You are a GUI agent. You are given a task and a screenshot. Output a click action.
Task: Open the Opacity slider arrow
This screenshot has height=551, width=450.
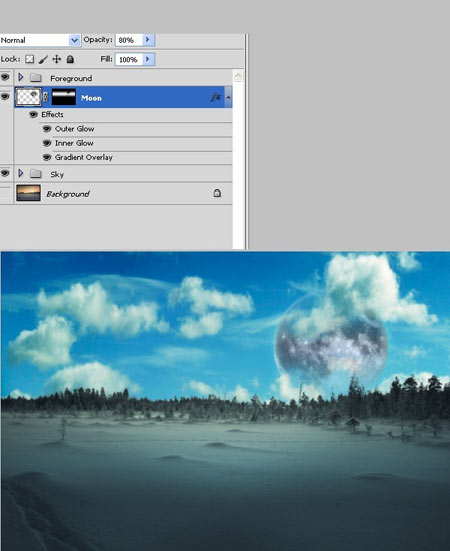click(148, 40)
